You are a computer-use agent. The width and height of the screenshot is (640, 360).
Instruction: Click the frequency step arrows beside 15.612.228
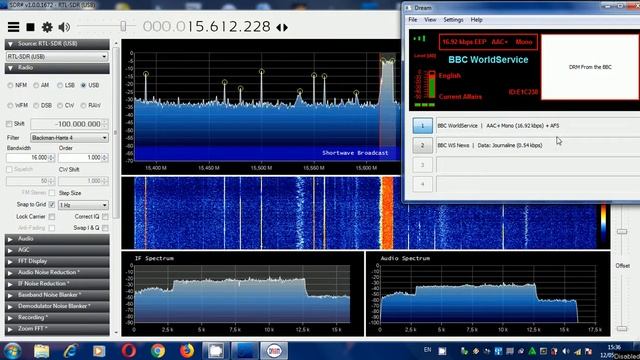[x=282, y=27]
